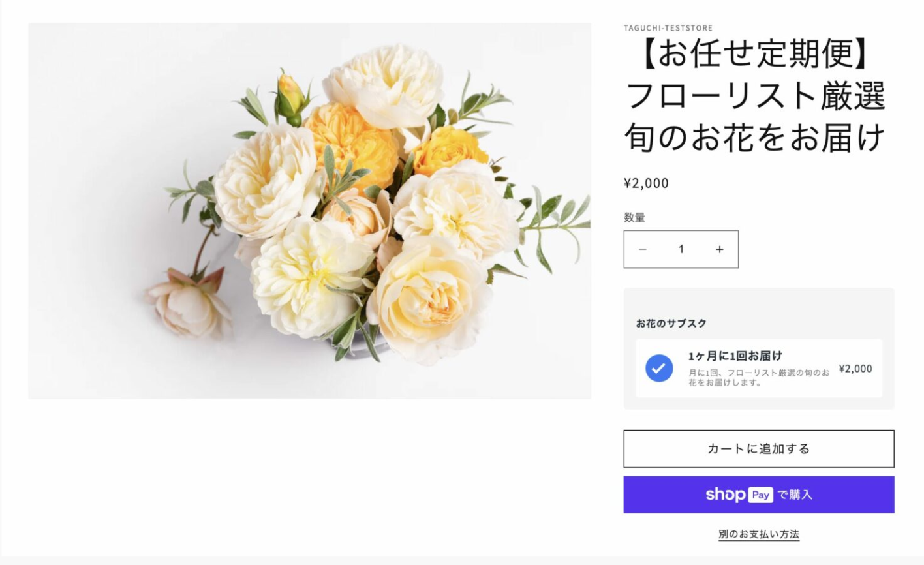Click the お花のサブスク heading

[x=671, y=323]
